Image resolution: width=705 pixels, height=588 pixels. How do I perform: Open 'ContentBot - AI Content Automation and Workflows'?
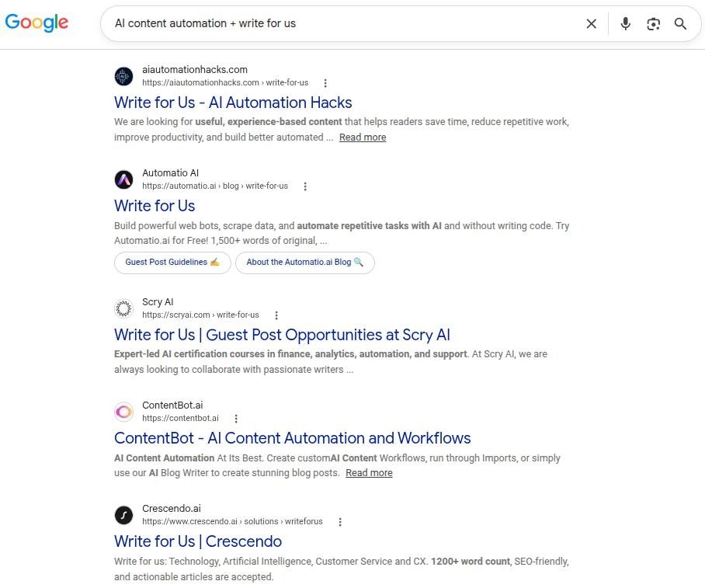(x=292, y=438)
